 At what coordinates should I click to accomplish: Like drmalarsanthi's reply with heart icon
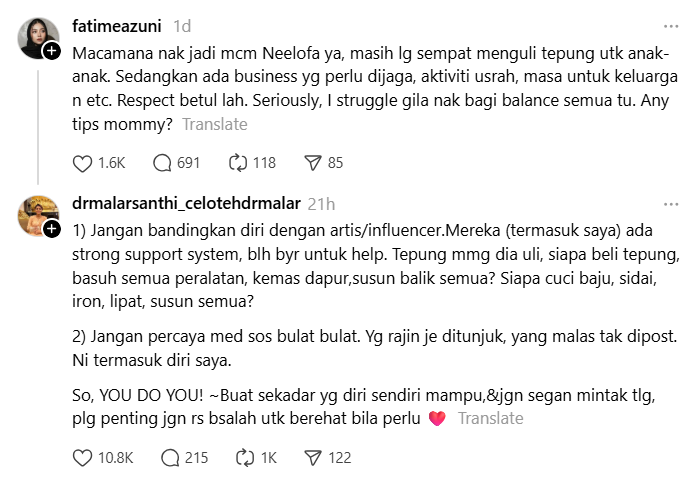(85, 457)
